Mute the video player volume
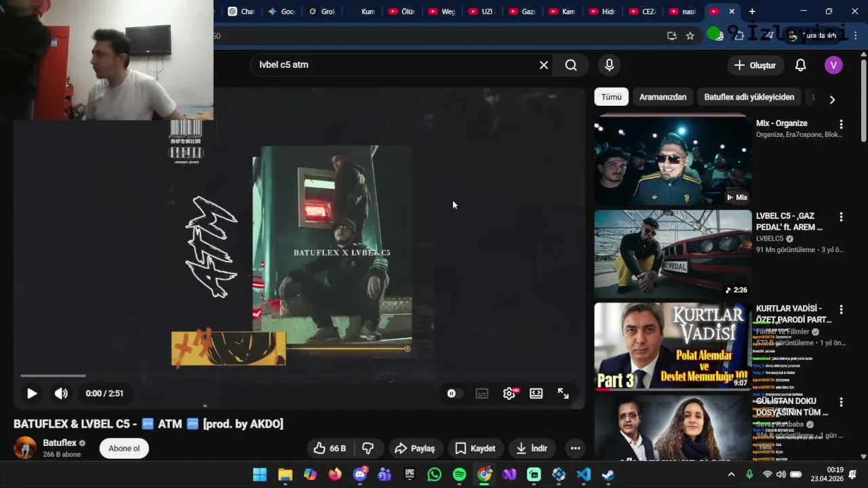The height and width of the screenshot is (488, 868). (x=61, y=393)
